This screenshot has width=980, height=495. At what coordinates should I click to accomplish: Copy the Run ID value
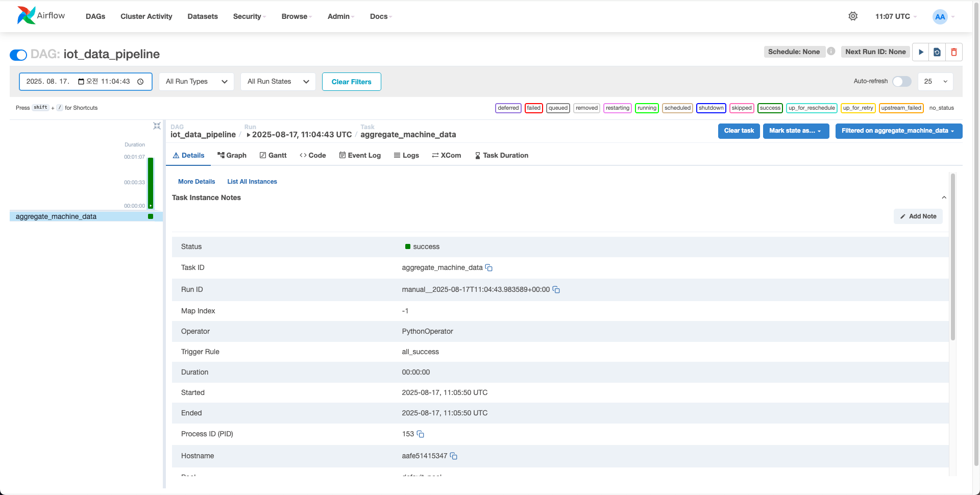[x=556, y=290]
